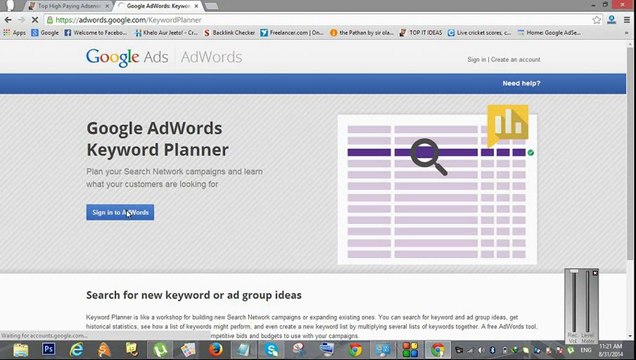The width and height of the screenshot is (636, 360).
Task: Click the Bluetooth tray icon
Action: click(492, 350)
